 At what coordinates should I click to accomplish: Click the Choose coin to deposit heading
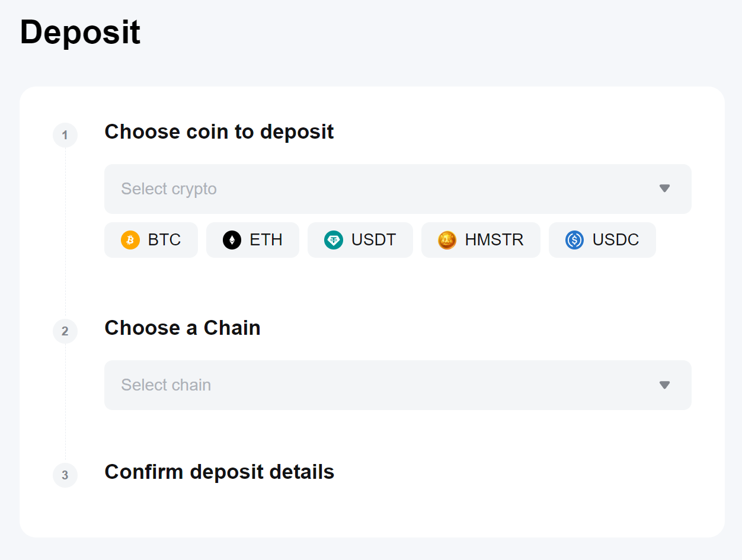(x=219, y=132)
